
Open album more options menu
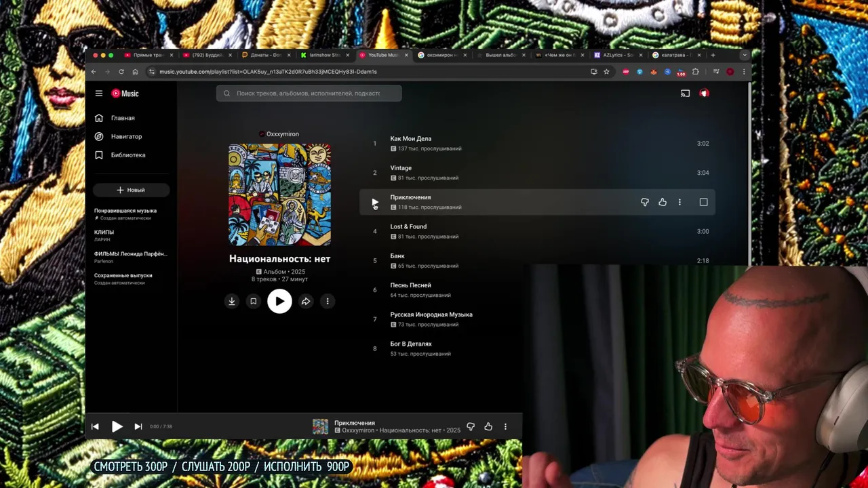pyautogui.click(x=328, y=302)
